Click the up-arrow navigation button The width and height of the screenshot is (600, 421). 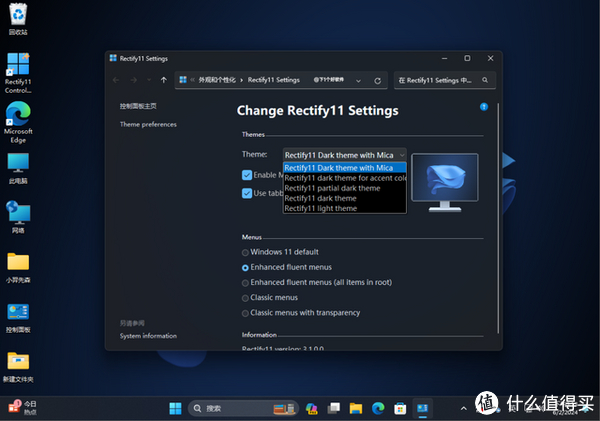pos(164,80)
